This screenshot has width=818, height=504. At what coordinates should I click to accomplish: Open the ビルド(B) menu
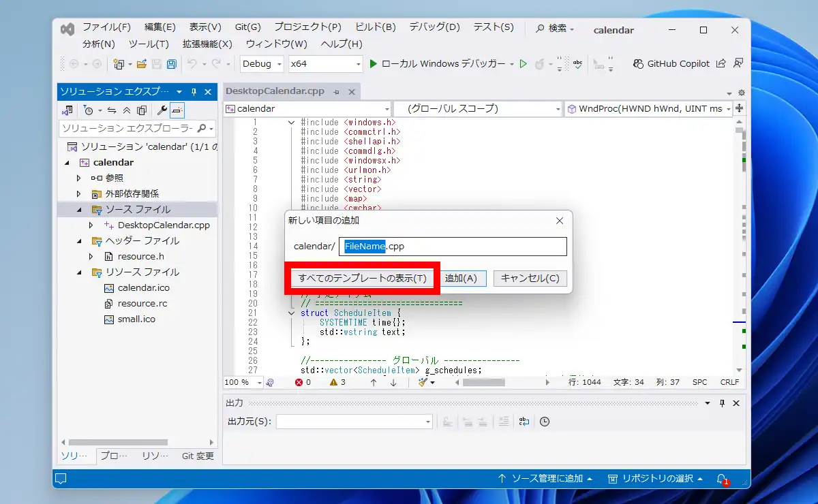point(375,27)
